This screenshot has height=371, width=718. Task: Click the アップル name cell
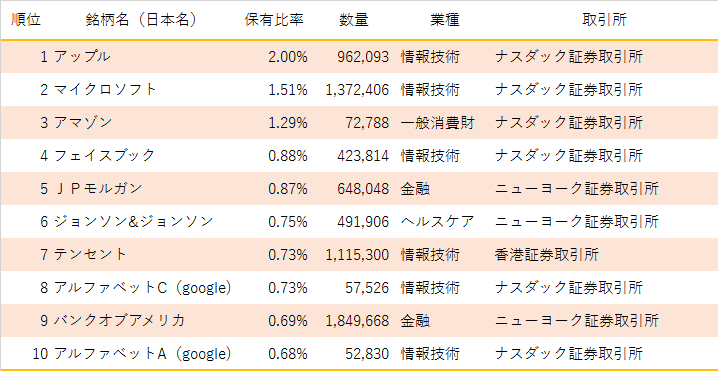(x=82, y=57)
